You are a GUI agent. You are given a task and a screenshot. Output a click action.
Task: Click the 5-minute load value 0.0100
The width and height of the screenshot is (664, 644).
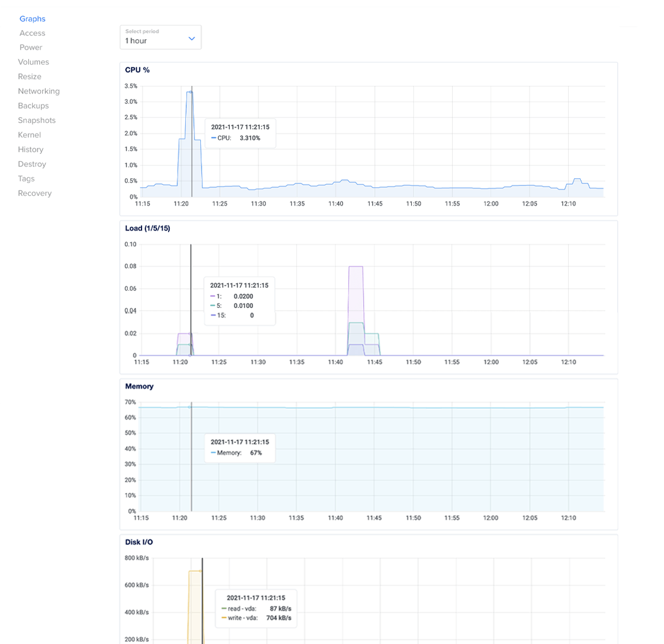244,306
